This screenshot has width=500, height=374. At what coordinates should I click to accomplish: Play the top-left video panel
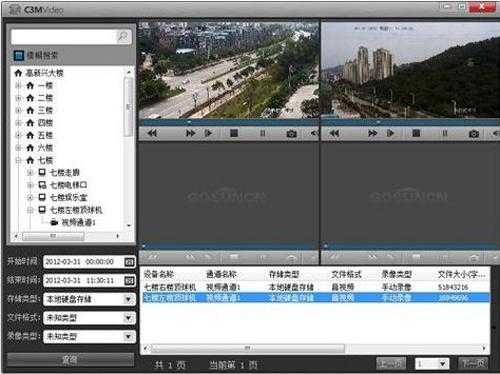click(208, 133)
